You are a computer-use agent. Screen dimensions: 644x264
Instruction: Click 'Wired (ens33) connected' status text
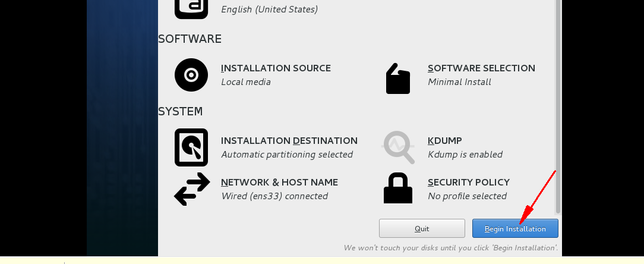274,196
